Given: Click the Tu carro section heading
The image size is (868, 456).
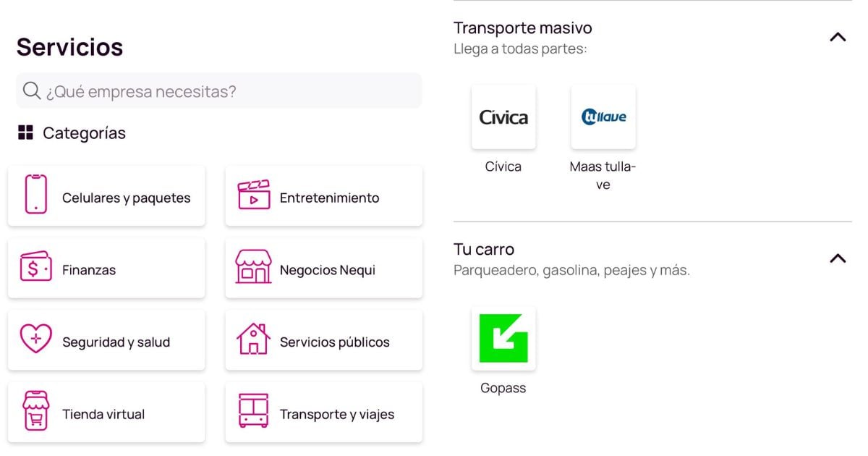Looking at the screenshot, I should [484, 250].
